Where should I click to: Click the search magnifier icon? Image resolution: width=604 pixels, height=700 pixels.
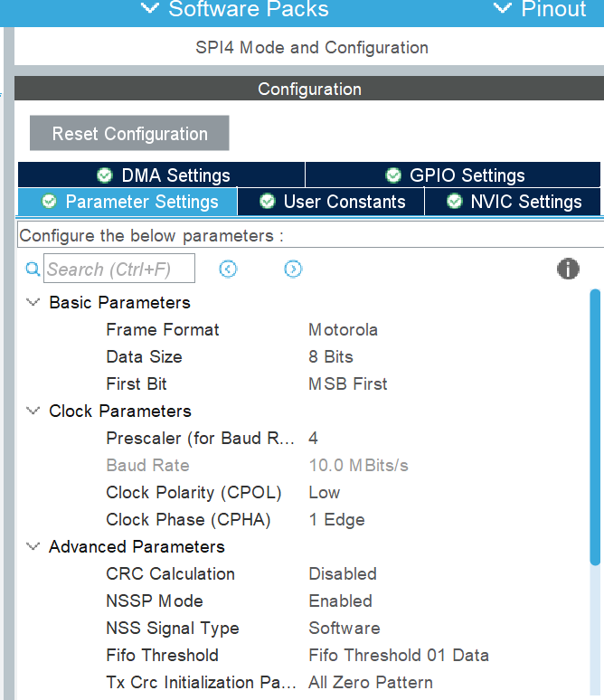coord(33,269)
